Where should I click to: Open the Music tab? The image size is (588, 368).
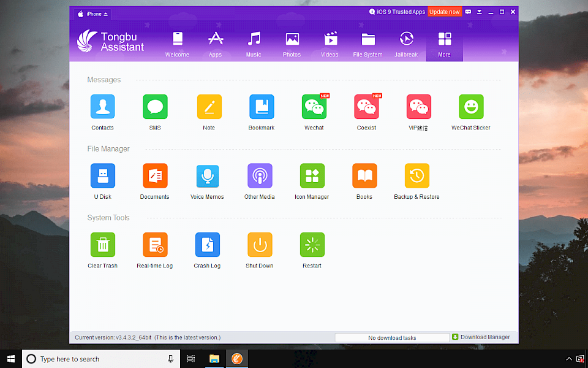254,44
